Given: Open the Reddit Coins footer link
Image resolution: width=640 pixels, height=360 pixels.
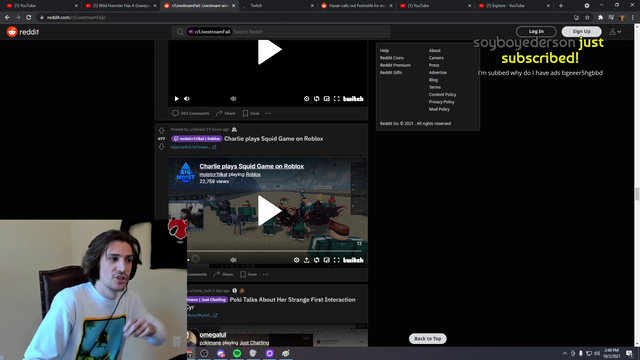Looking at the screenshot, I should (x=392, y=58).
